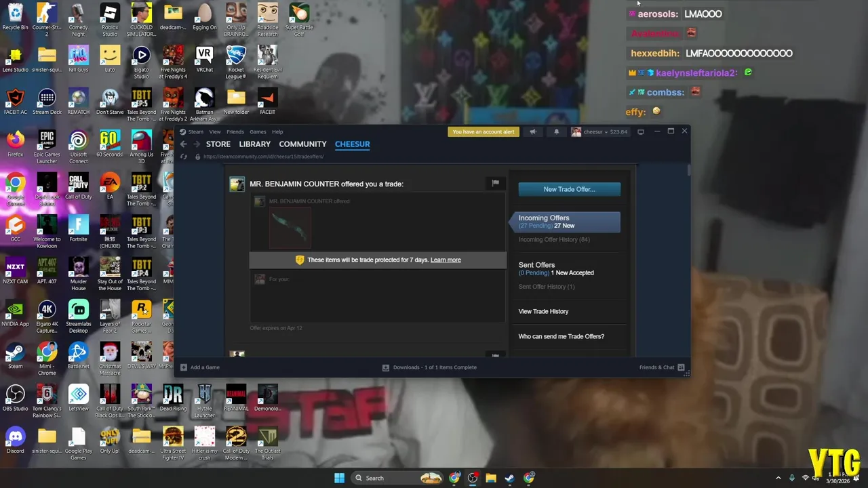Select Roblox Studio desktop icon
The image size is (868, 488).
click(110, 20)
